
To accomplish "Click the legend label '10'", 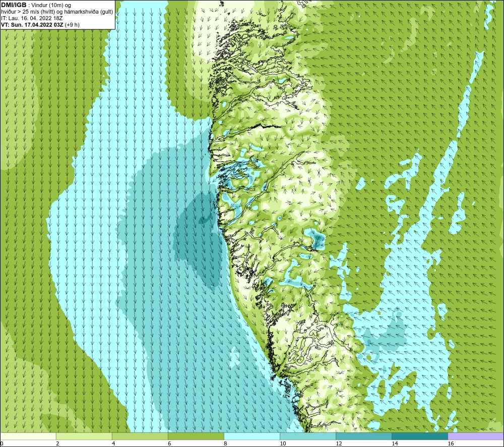I will coord(283,444).
